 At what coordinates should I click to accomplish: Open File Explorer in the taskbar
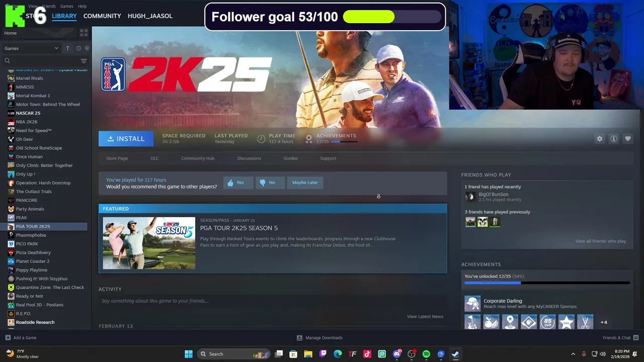pos(308,354)
